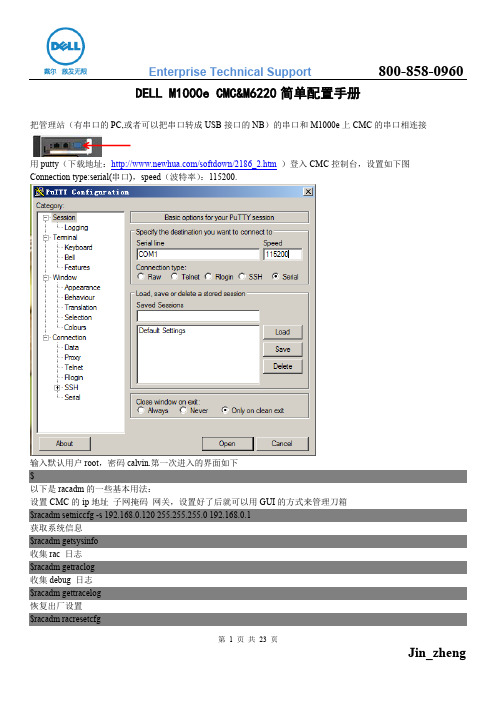Select the Terminal category
The image size is (496, 702).
pyautogui.click(x=65, y=237)
